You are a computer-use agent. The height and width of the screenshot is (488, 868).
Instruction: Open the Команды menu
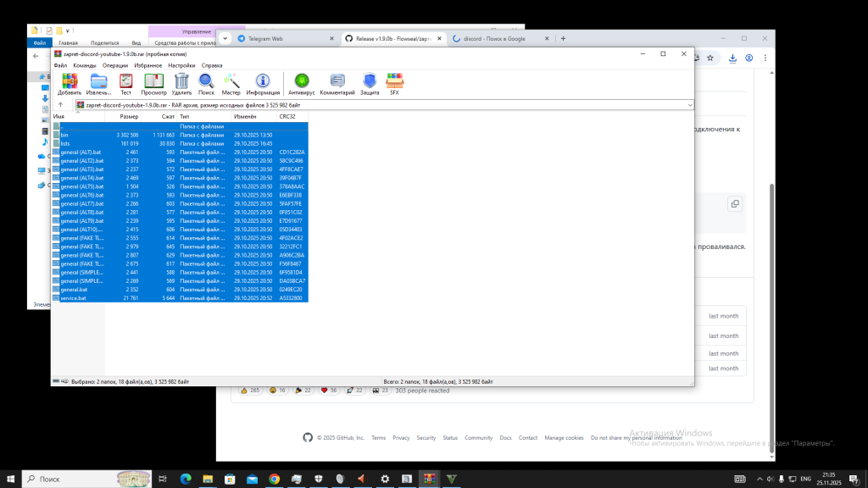tap(85, 65)
